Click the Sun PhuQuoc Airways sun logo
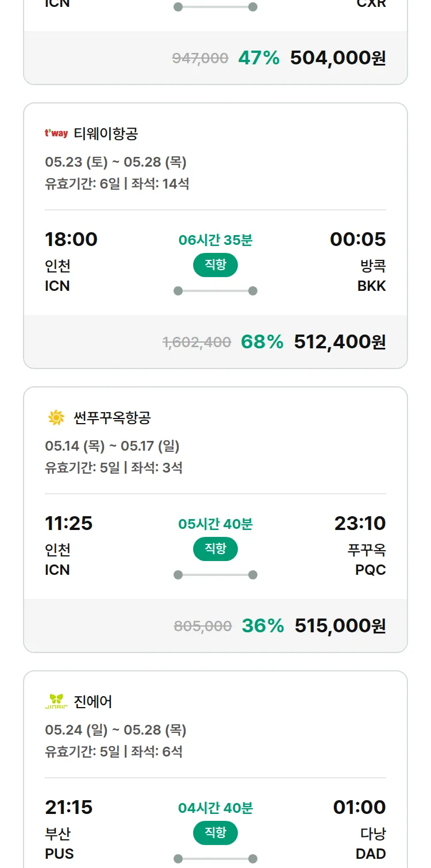 click(x=56, y=418)
